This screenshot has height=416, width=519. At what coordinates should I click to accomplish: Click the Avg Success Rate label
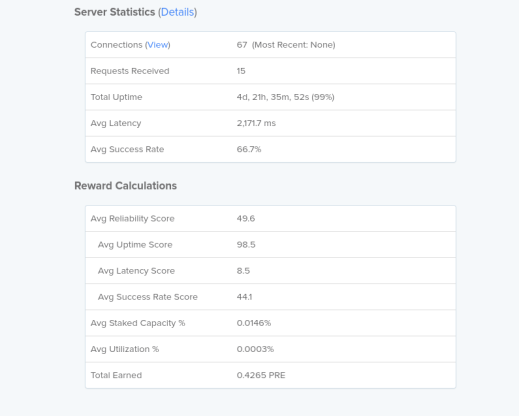coord(127,149)
